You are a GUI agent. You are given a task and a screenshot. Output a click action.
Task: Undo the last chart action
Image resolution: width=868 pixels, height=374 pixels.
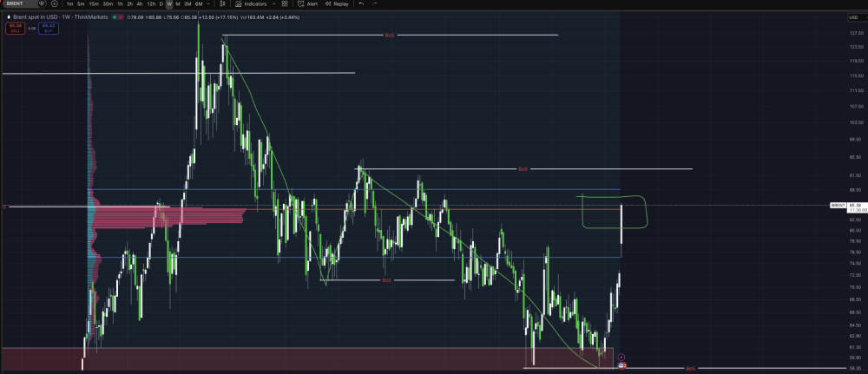point(361,3)
